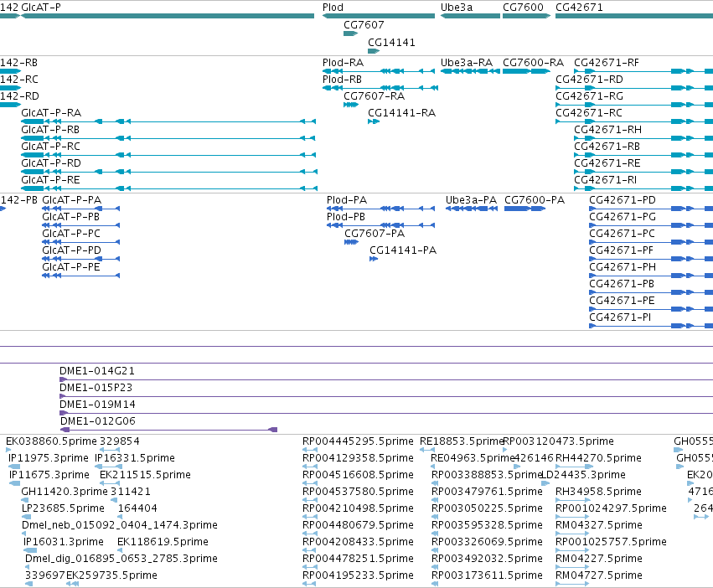The image size is (713, 588).
Task: Click EST EK038860.5prime
Action: [51, 441]
